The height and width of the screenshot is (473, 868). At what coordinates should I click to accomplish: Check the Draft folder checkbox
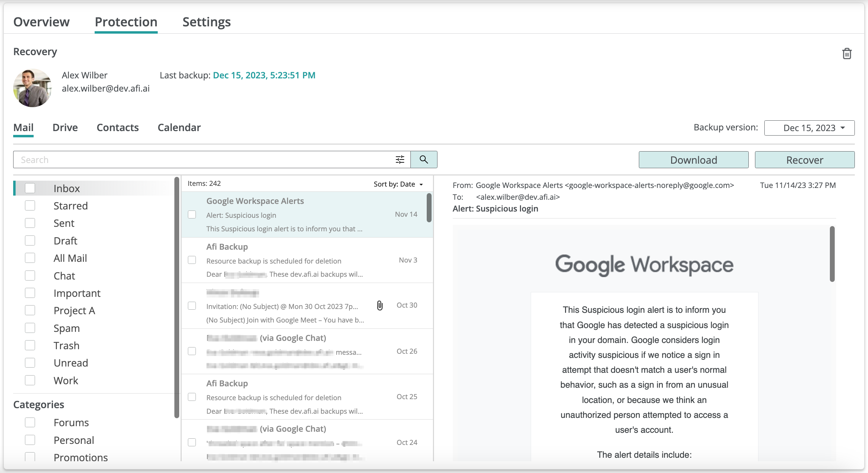tap(30, 241)
